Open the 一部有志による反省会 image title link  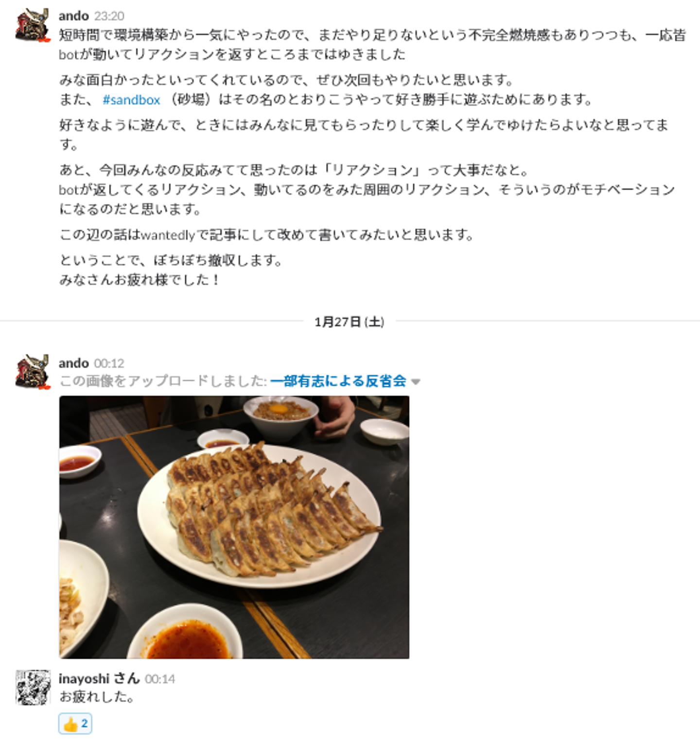pos(338,381)
